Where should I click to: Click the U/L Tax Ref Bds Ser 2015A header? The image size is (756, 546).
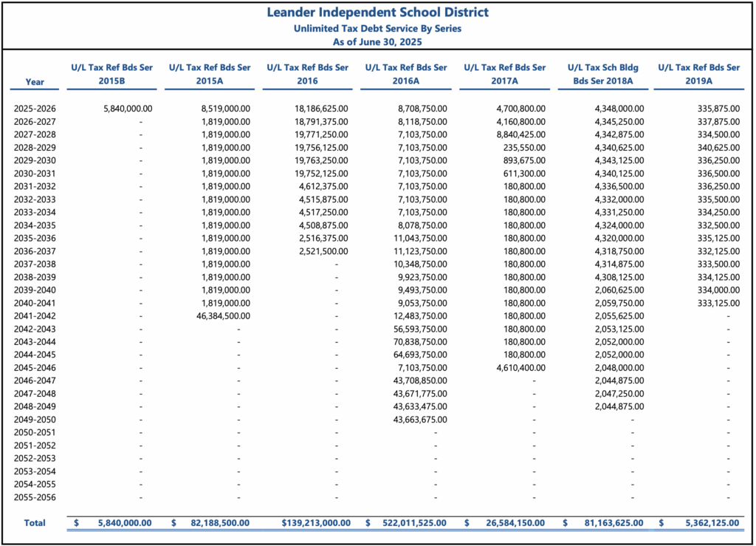tap(210, 75)
